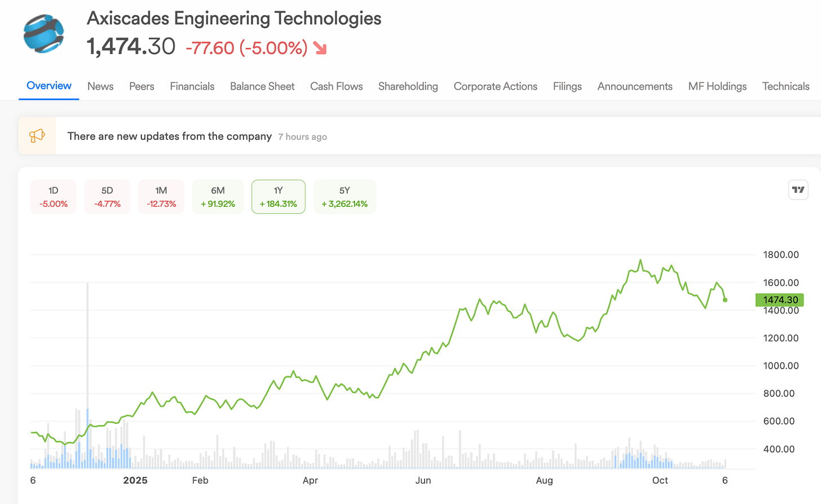The width and height of the screenshot is (821, 504).
Task: Click the 1800.00 axis label
Action: click(781, 255)
